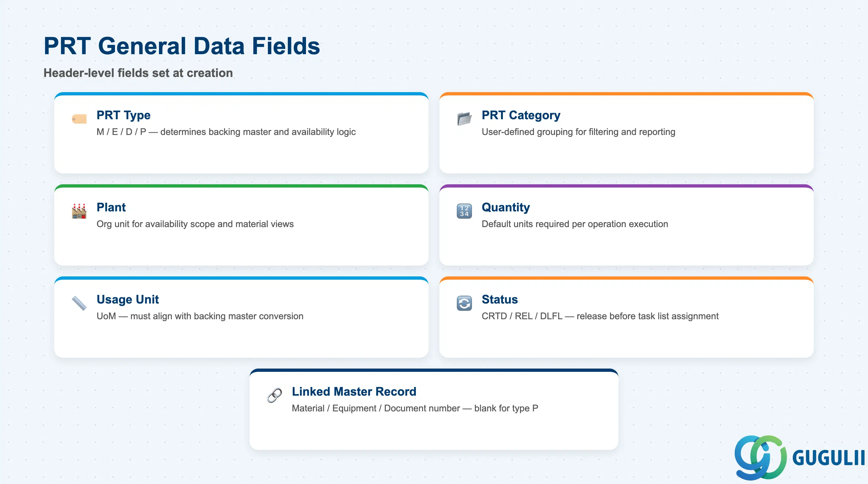Click 'UoM — must align with backing master conversion'
This screenshot has height=484, width=868.
point(200,316)
